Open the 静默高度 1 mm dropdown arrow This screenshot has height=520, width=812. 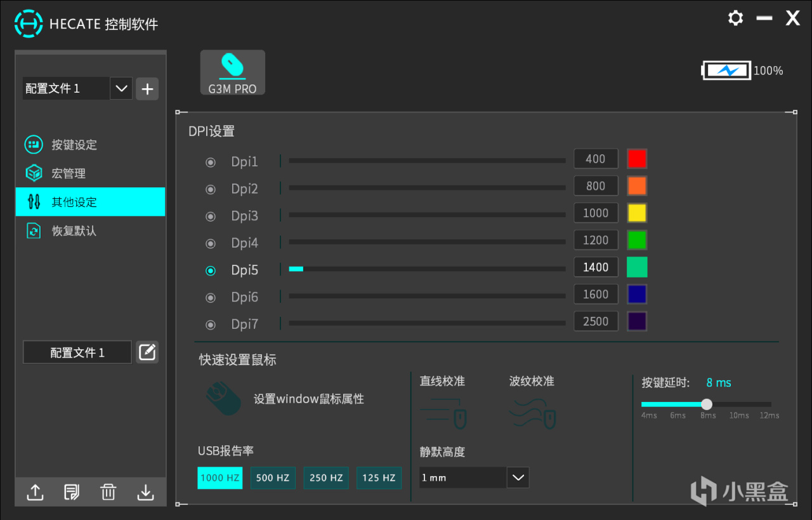518,477
